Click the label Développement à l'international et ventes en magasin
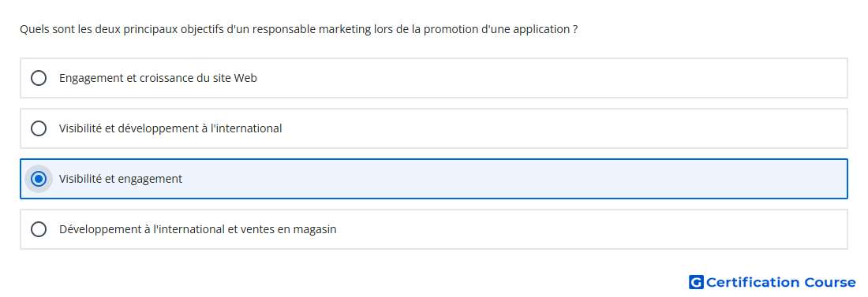The image size is (868, 297). tap(197, 229)
